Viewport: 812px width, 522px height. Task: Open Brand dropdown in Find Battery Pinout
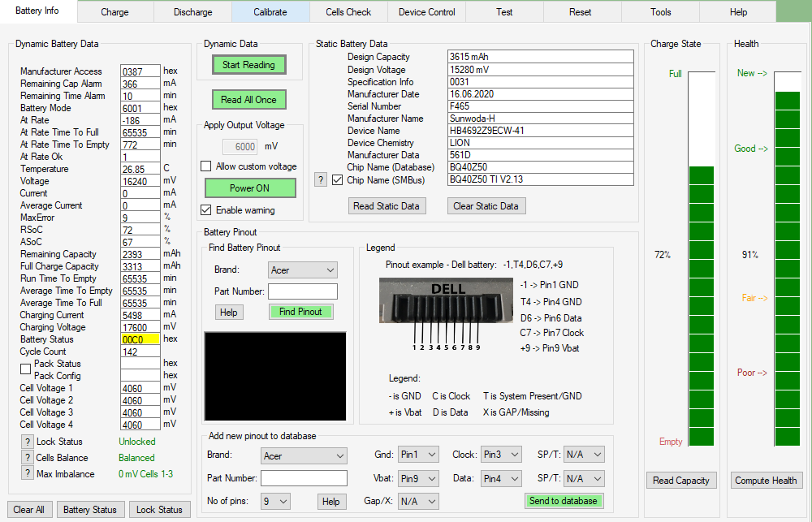(302, 270)
